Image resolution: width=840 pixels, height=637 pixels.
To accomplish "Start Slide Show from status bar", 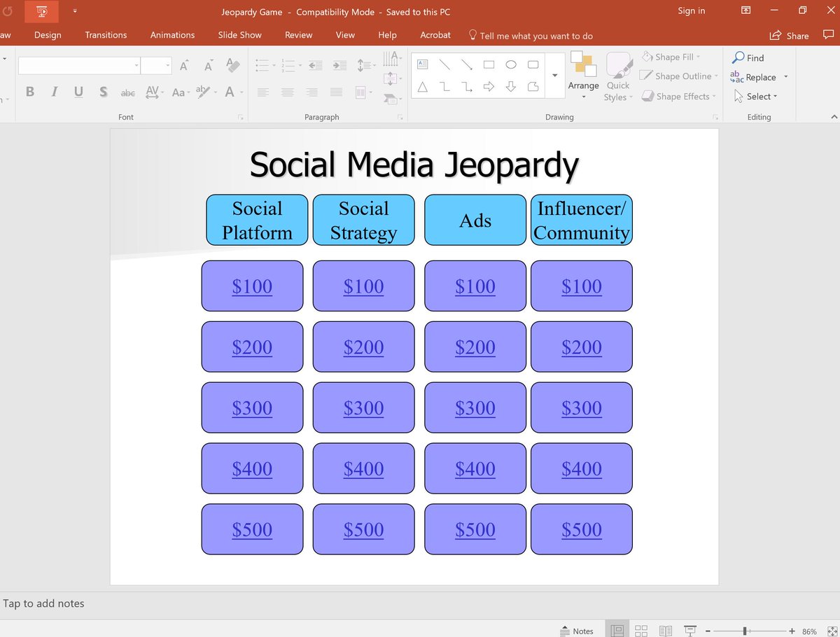I will 690,631.
